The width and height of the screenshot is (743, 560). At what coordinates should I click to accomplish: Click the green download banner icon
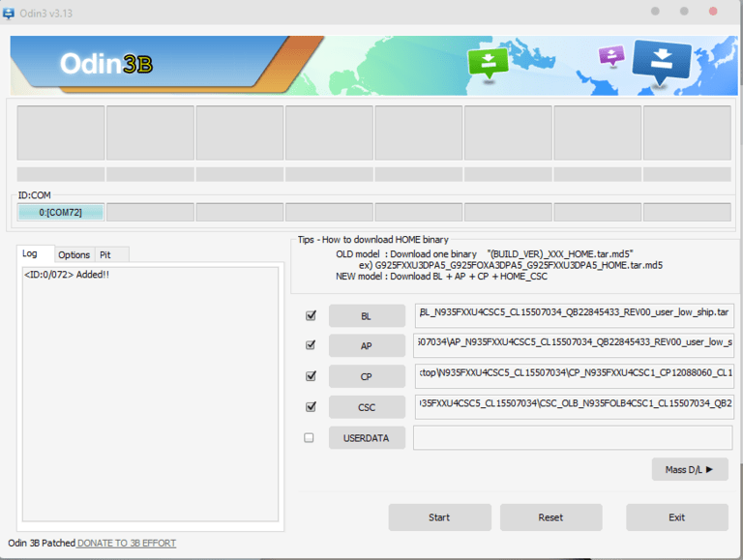488,64
